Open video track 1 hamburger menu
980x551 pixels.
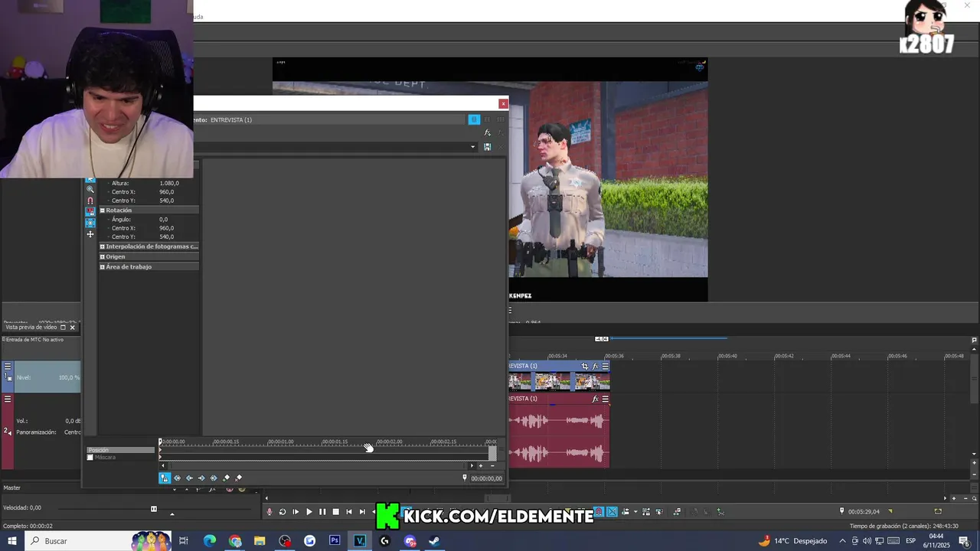pos(8,367)
